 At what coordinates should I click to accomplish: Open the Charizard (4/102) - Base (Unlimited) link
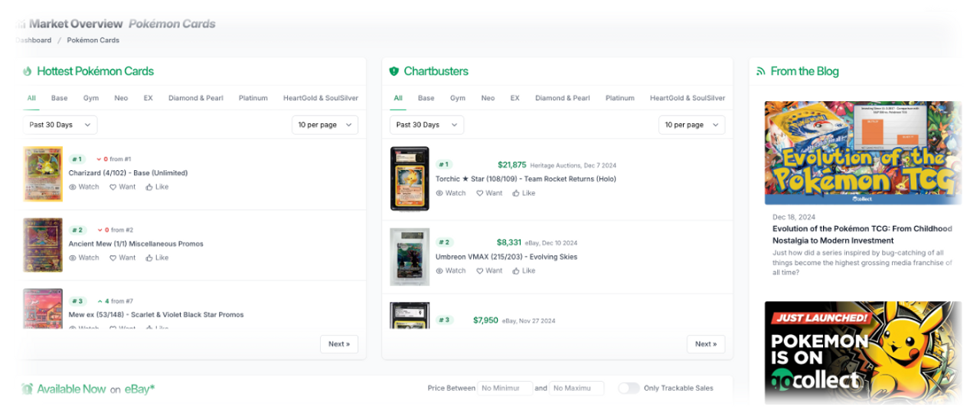pyautogui.click(x=128, y=173)
